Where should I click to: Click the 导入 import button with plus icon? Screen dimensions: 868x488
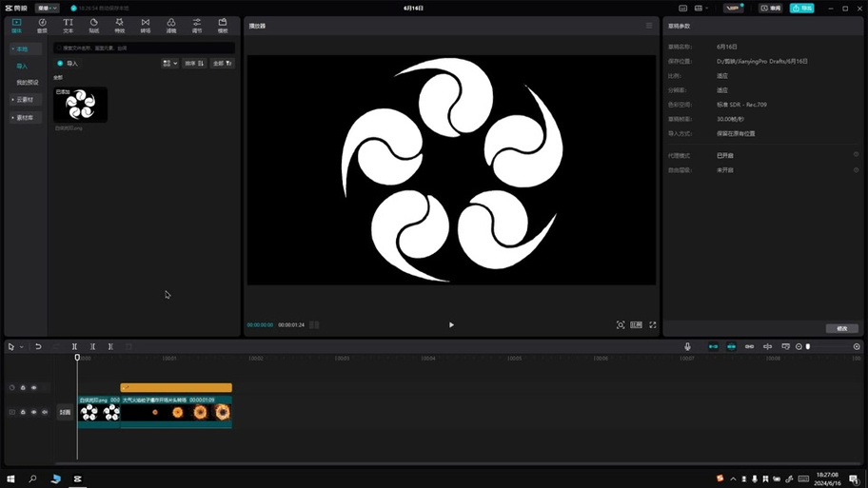click(x=68, y=64)
